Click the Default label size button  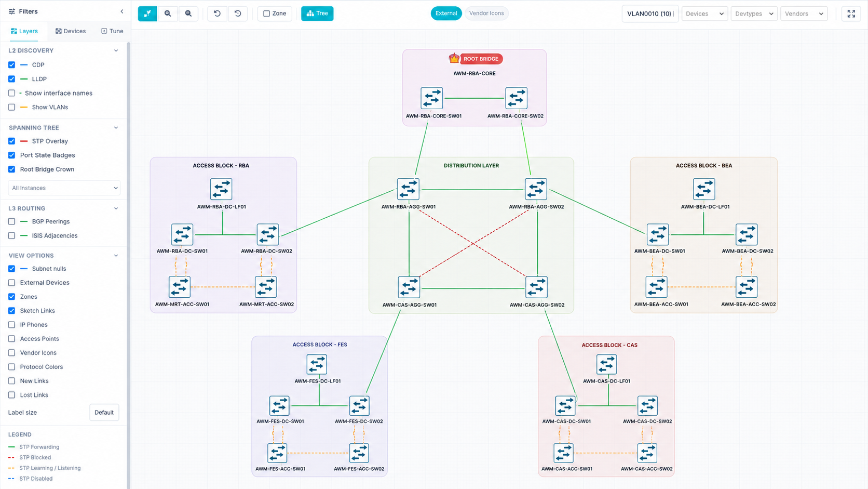104,413
